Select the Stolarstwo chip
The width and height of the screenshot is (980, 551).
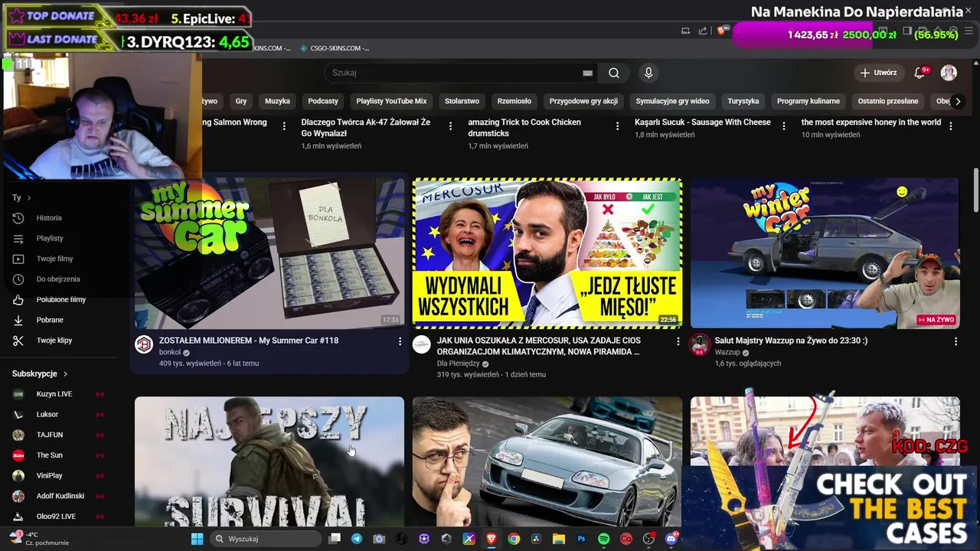click(x=462, y=101)
